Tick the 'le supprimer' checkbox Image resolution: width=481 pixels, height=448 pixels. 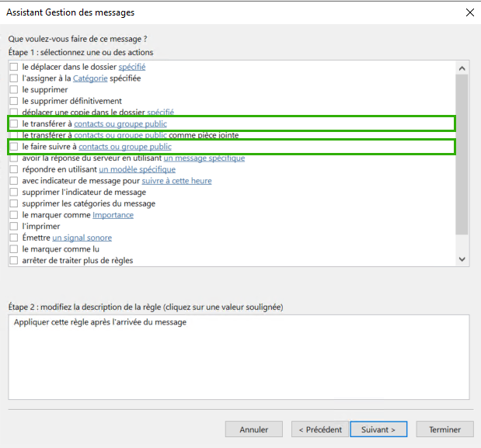pos(14,90)
